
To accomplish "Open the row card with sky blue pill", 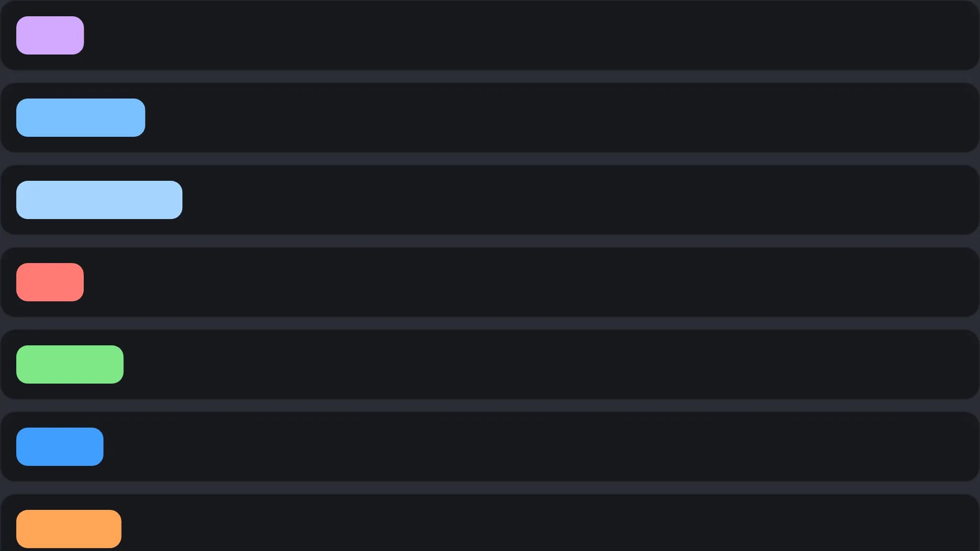I will pos(490,118).
